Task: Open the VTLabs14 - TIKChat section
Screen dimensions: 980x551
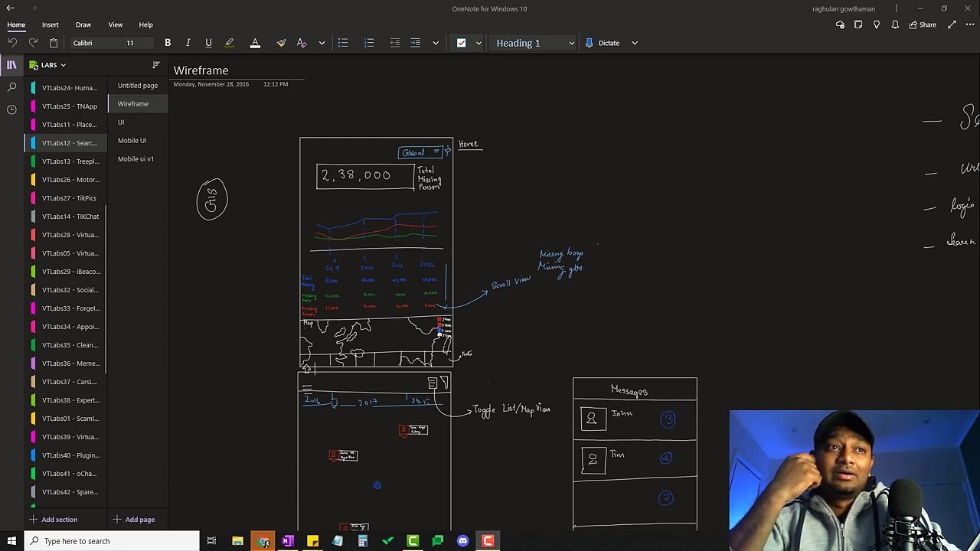Action: point(67,217)
